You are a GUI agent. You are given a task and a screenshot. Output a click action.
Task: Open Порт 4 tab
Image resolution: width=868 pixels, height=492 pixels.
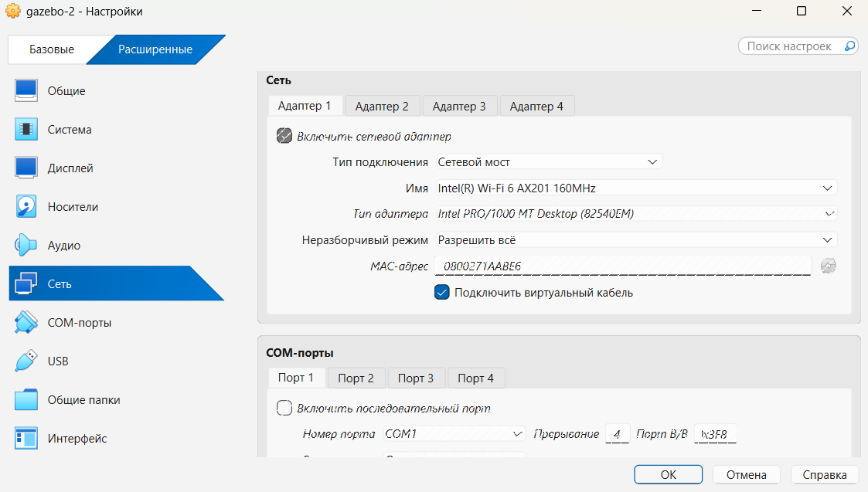coord(475,378)
